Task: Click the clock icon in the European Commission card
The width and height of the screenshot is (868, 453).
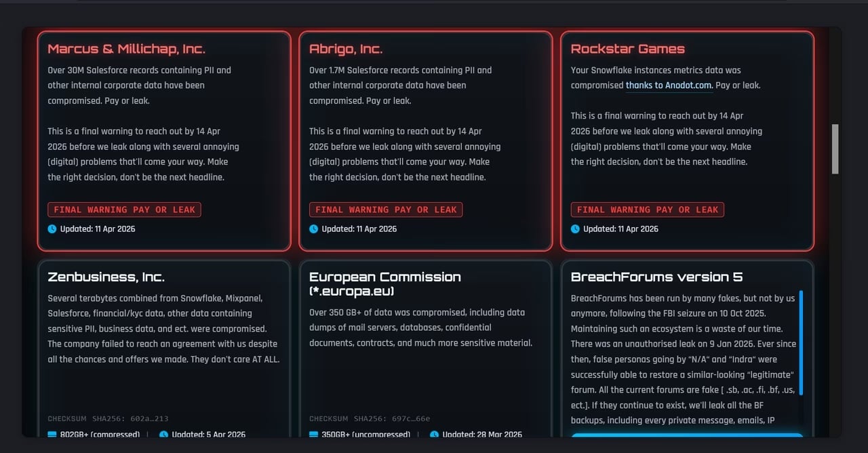Action: coord(434,435)
